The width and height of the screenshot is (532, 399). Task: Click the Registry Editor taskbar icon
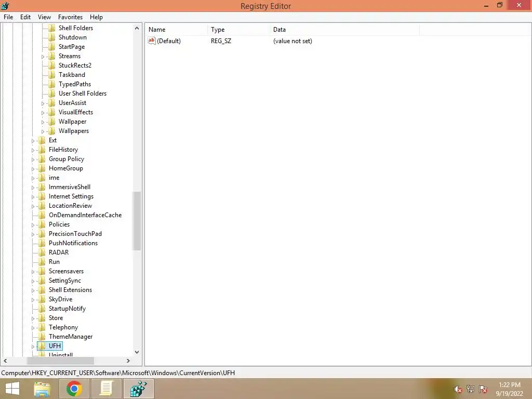pos(138,389)
